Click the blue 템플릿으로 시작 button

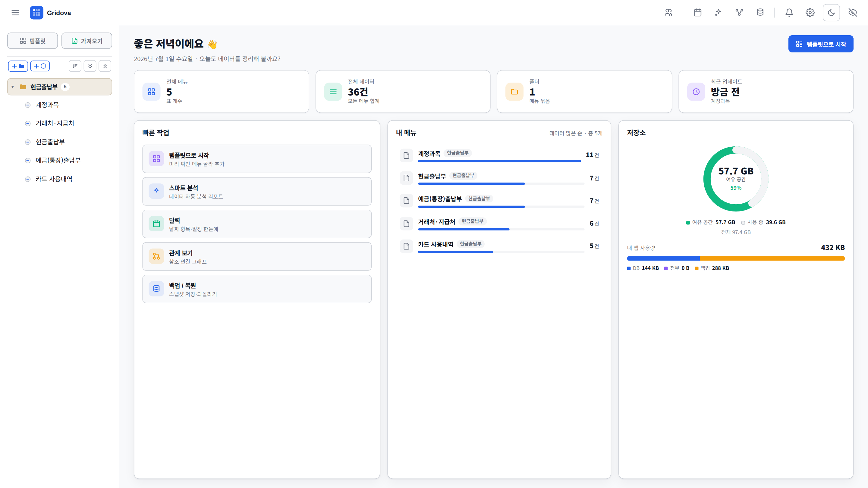point(821,44)
